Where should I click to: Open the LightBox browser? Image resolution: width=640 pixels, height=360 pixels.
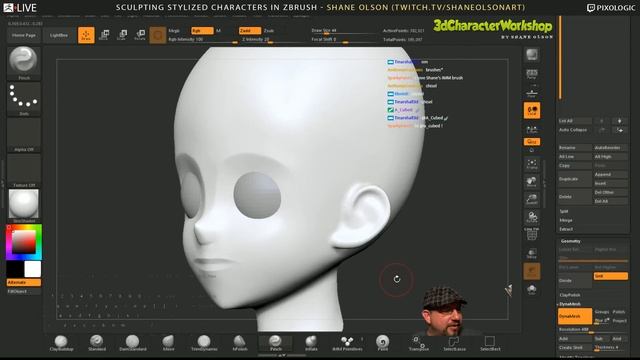(x=59, y=36)
